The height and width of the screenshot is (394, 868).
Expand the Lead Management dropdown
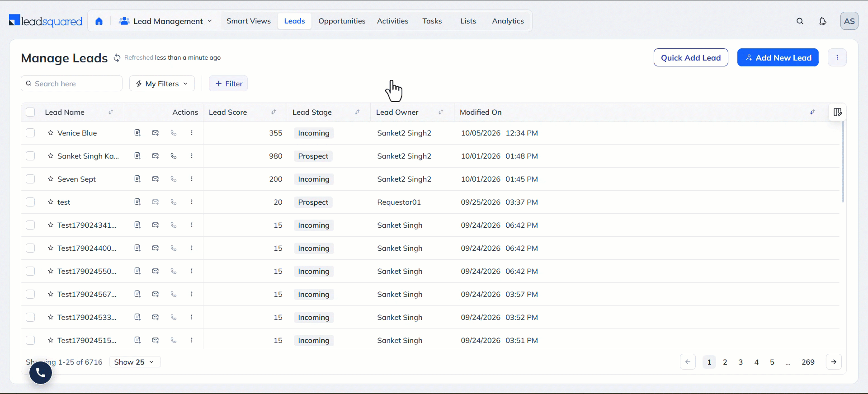coord(165,21)
